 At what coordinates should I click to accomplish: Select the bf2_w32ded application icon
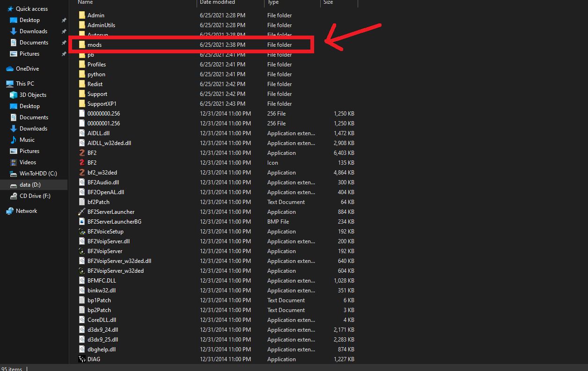(82, 173)
